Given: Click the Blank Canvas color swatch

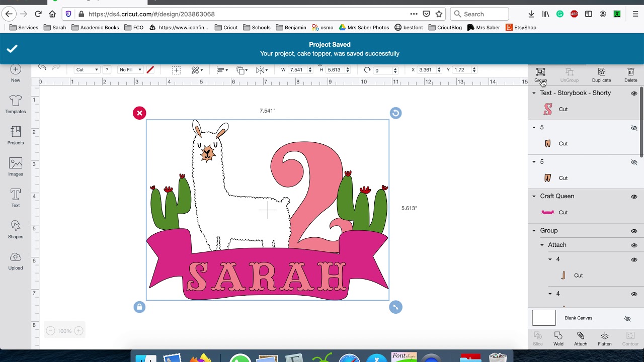Looking at the screenshot, I should coord(544,318).
